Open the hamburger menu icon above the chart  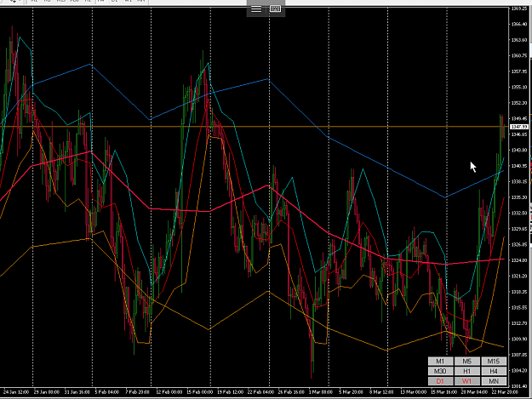[256, 9]
